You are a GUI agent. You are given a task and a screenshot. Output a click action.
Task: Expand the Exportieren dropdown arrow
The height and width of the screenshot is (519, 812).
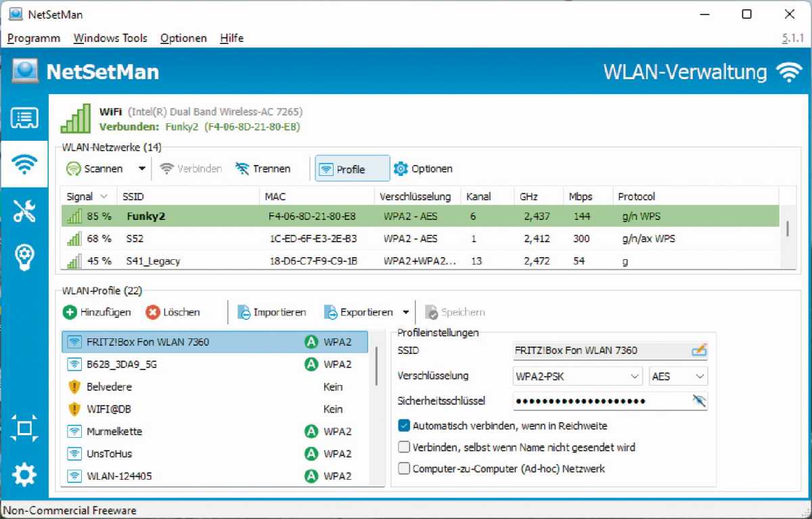(405, 313)
